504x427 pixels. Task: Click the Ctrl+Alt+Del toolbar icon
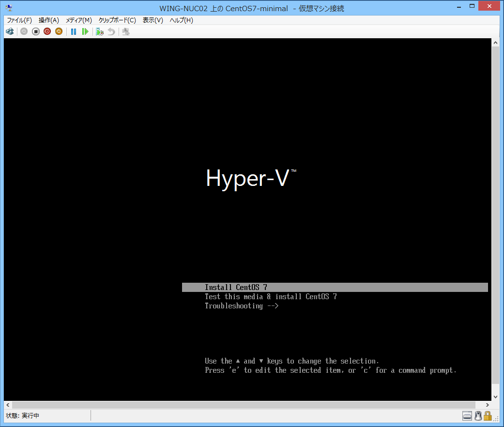point(10,31)
